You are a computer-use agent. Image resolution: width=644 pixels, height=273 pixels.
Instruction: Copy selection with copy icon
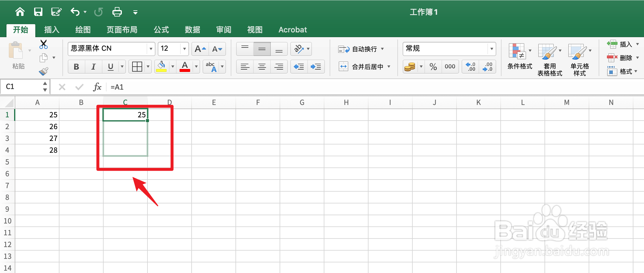click(44, 58)
